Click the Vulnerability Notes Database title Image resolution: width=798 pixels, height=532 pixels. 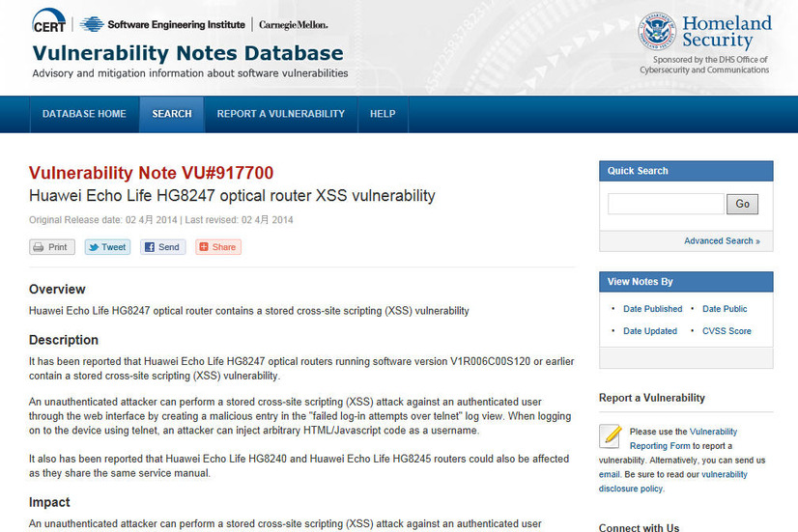tap(187, 53)
